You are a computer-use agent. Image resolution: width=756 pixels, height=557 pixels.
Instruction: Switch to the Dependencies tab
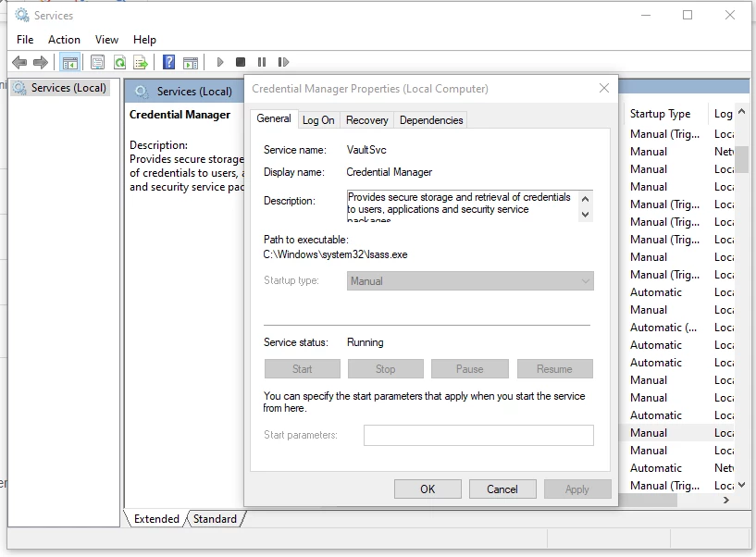(431, 120)
